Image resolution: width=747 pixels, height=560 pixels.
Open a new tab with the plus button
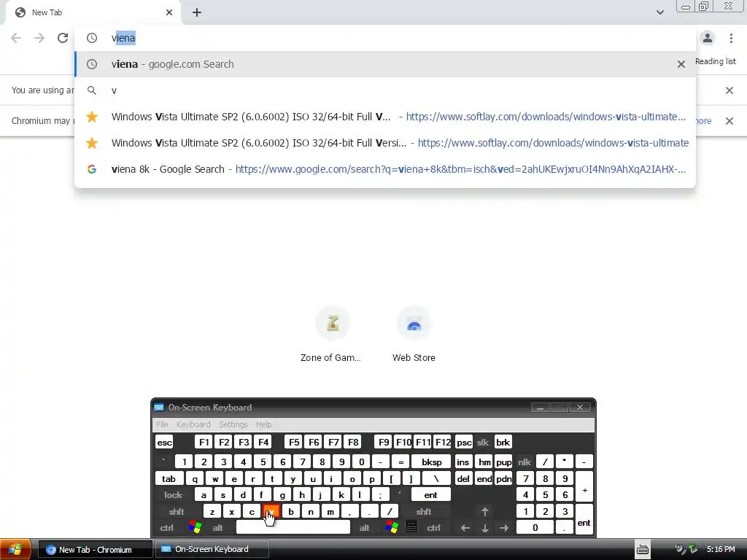tap(197, 12)
